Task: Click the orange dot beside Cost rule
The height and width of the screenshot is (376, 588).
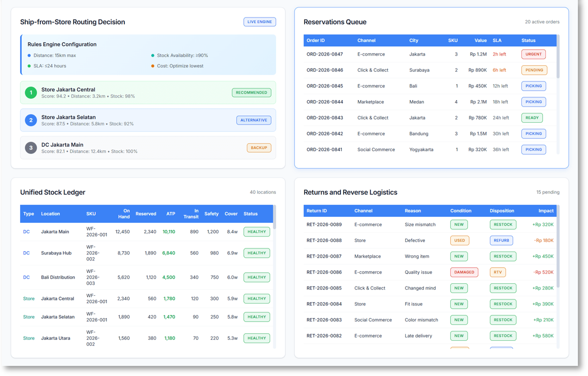Action: (x=153, y=66)
